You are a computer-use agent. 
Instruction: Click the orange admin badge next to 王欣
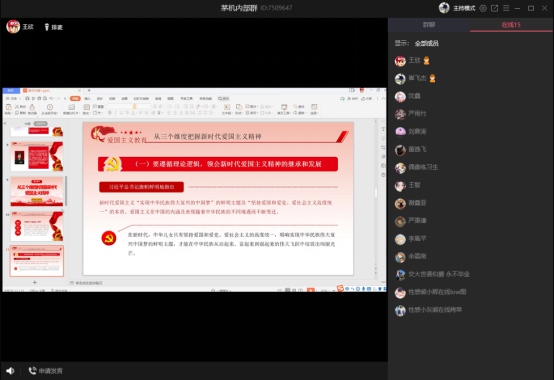(x=426, y=61)
